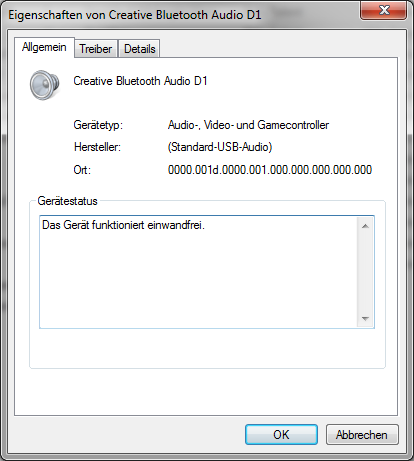Confirm with the OK button
This screenshot has height=461, width=414.
[281, 435]
